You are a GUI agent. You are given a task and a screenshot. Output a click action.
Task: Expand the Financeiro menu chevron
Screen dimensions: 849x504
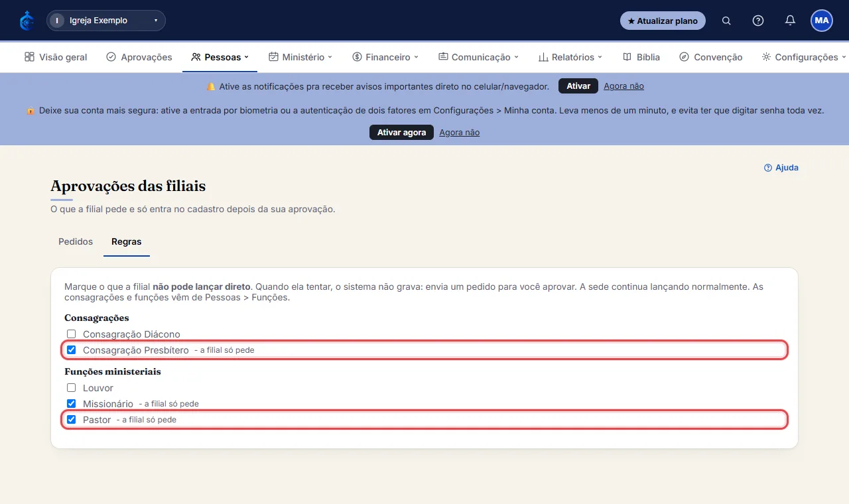[417, 57]
